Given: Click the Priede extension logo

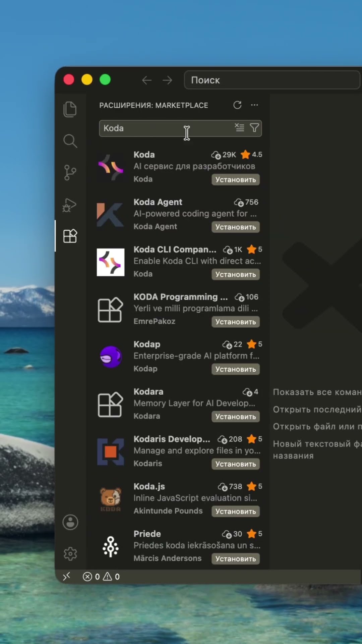Looking at the screenshot, I should pos(111,547).
